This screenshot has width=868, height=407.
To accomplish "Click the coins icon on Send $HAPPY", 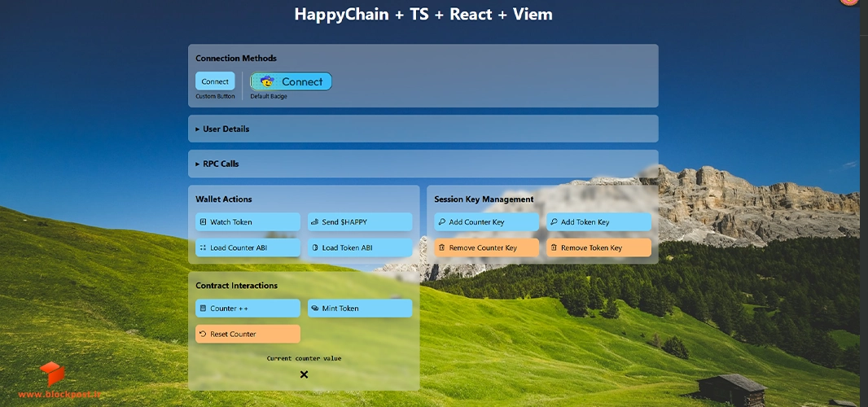I will (315, 222).
